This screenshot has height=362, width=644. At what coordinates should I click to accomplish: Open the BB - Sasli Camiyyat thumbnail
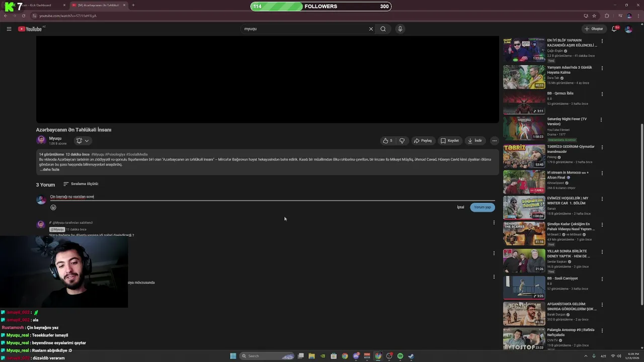(524, 287)
